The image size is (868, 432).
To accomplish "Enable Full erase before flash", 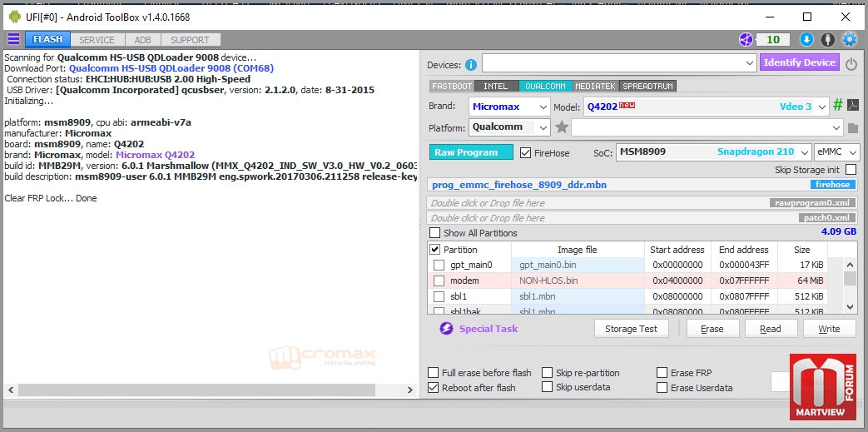I will coord(434,373).
